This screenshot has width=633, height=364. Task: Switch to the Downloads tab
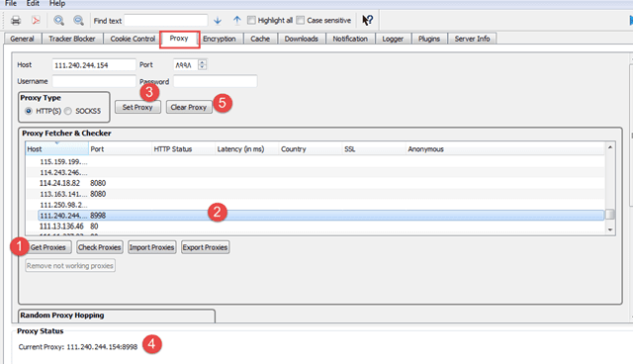pyautogui.click(x=301, y=39)
